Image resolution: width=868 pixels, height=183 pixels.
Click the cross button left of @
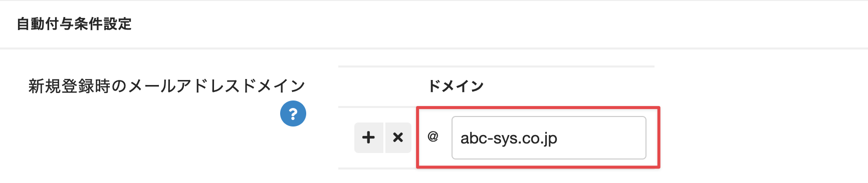398,137
